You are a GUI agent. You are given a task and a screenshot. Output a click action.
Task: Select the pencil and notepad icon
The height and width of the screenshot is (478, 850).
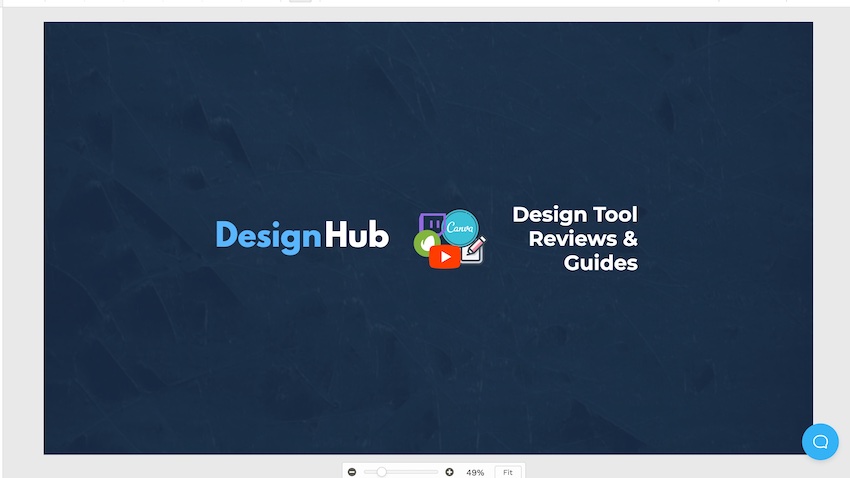(473, 251)
